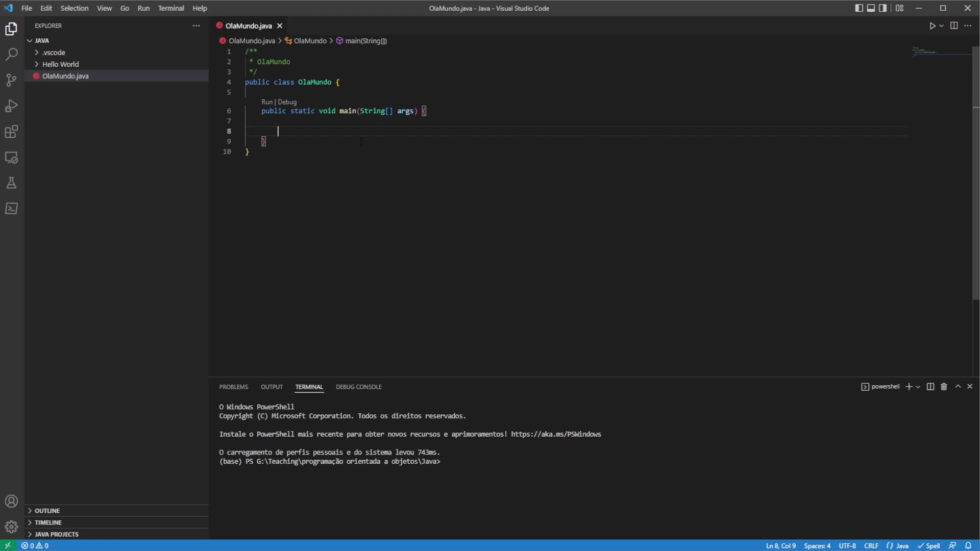The image size is (980, 551).
Task: Open Explorer views and more actions ellipsis
Action: (197, 26)
